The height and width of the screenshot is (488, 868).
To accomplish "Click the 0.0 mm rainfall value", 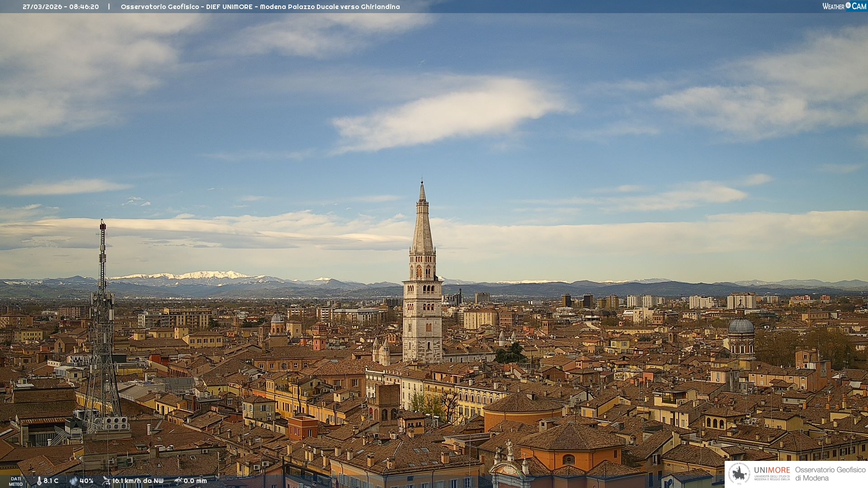I will tap(195, 481).
